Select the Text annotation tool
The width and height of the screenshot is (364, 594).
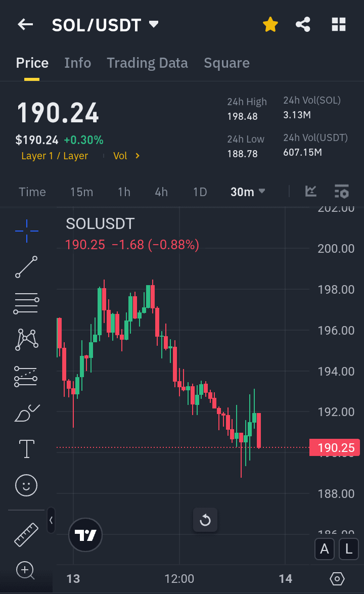[26, 448]
